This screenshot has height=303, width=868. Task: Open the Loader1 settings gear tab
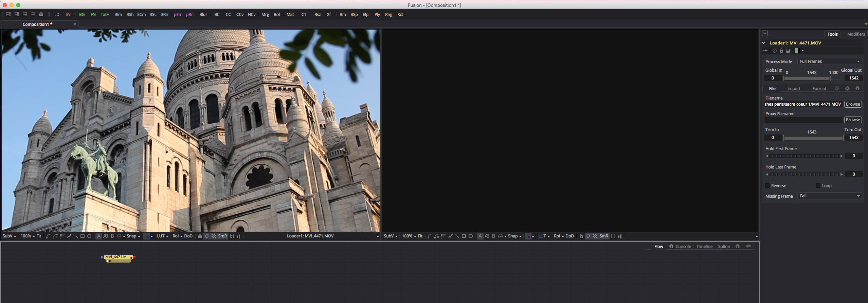tap(847, 88)
